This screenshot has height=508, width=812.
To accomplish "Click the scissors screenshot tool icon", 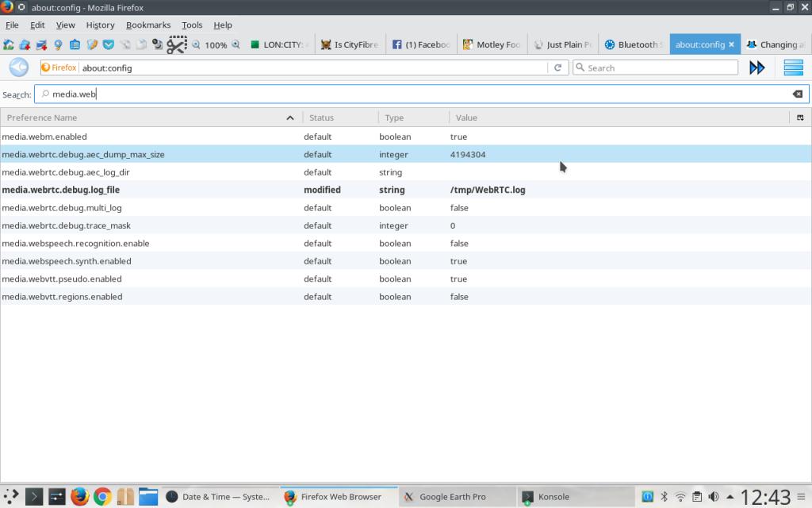I will click(176, 44).
